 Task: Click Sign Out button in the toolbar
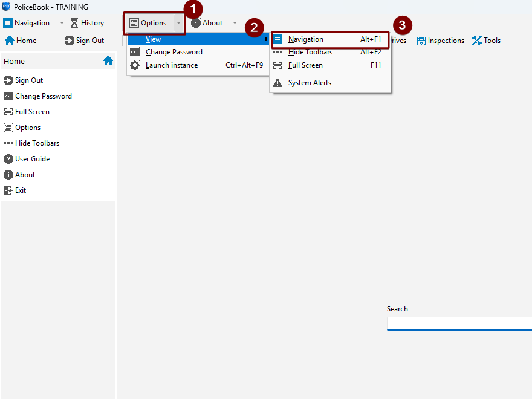click(84, 41)
